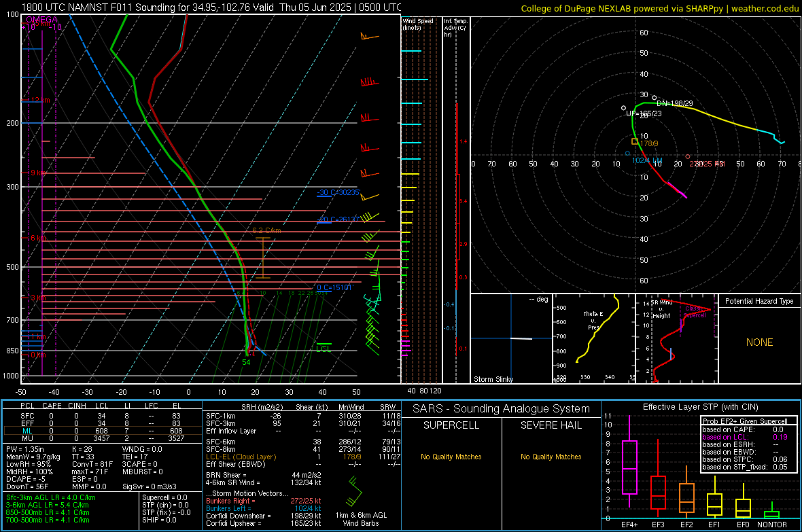Screen dimensions: 802x532
Task: Select the SUPERCELL column header
Action: click(x=451, y=425)
